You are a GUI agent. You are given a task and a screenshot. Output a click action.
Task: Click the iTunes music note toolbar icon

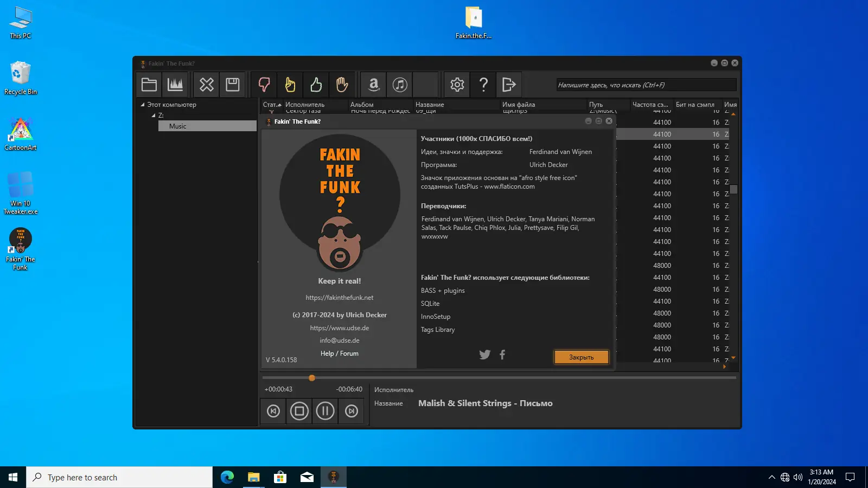(400, 85)
